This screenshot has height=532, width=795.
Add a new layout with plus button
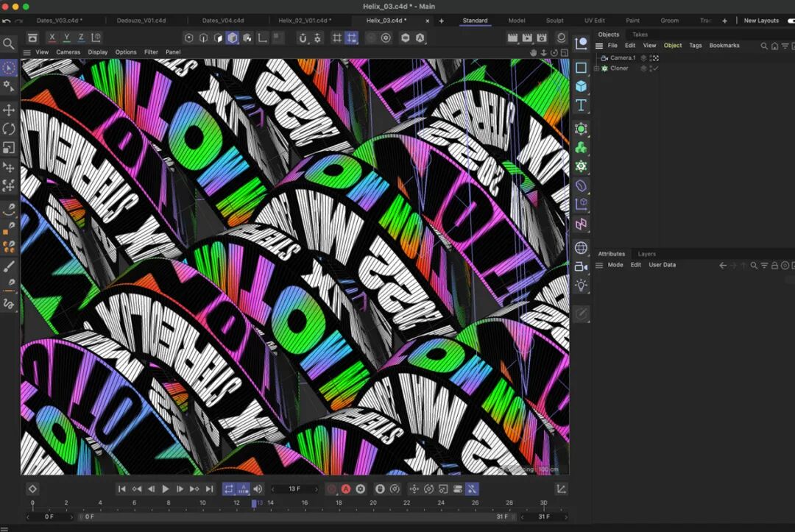[724, 21]
